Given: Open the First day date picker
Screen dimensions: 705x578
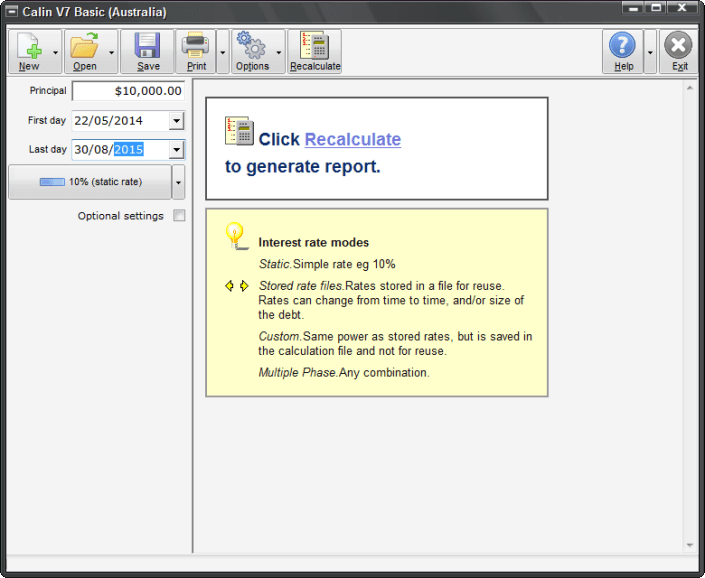Looking at the screenshot, I should (x=176, y=121).
